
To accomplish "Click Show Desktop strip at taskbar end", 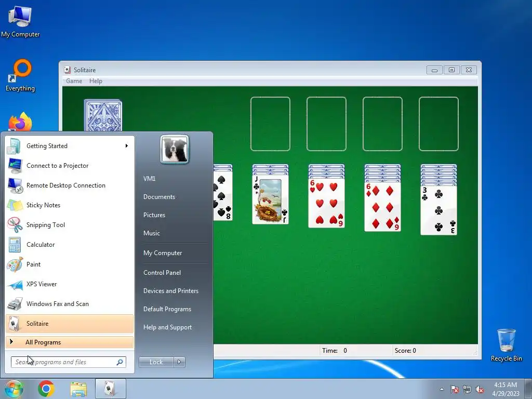I will (x=528, y=389).
